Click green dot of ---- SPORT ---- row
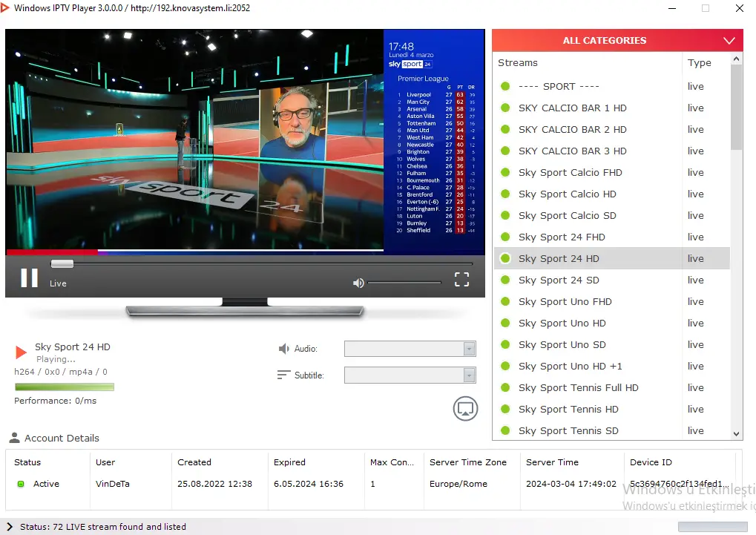Screen dimensions: 756x535 tap(505, 86)
